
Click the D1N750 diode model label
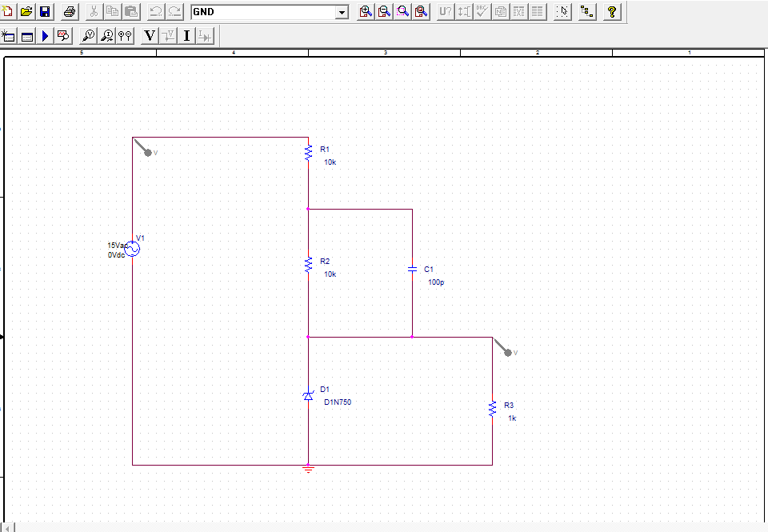338,402
